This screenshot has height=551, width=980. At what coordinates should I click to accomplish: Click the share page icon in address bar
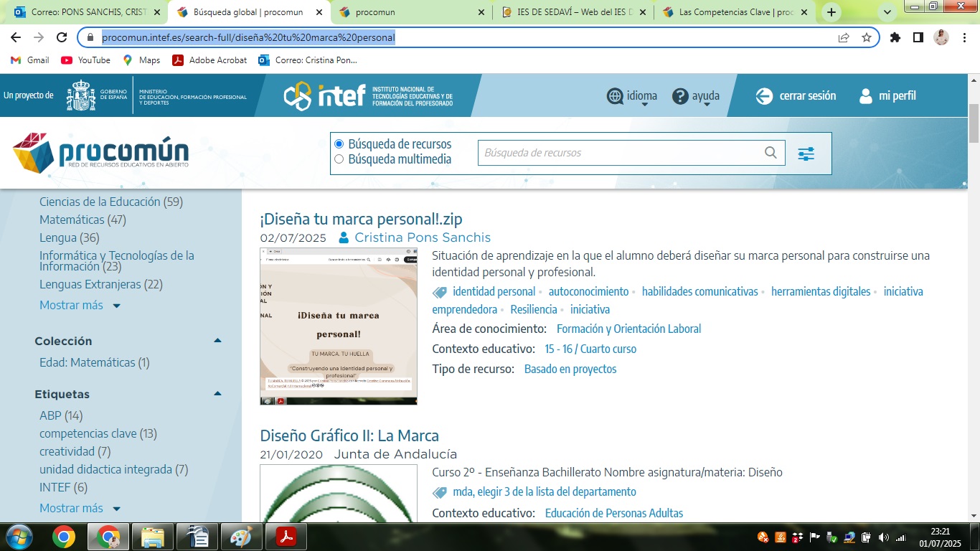844,38
